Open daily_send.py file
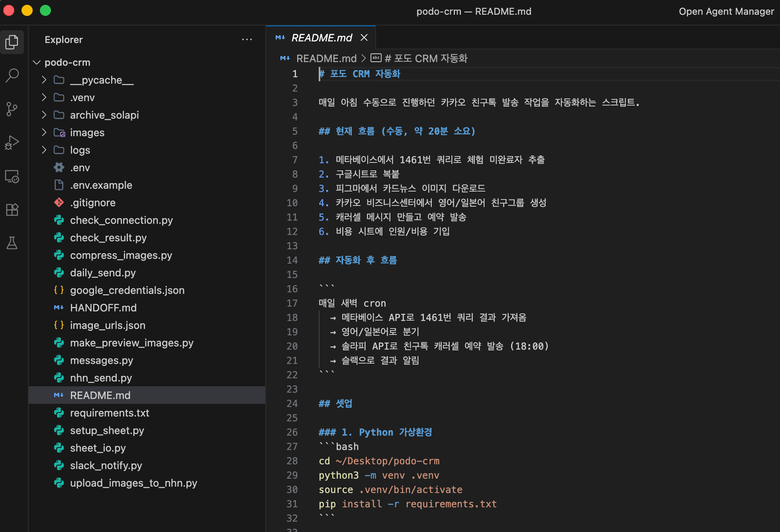780x532 pixels. [147, 273]
